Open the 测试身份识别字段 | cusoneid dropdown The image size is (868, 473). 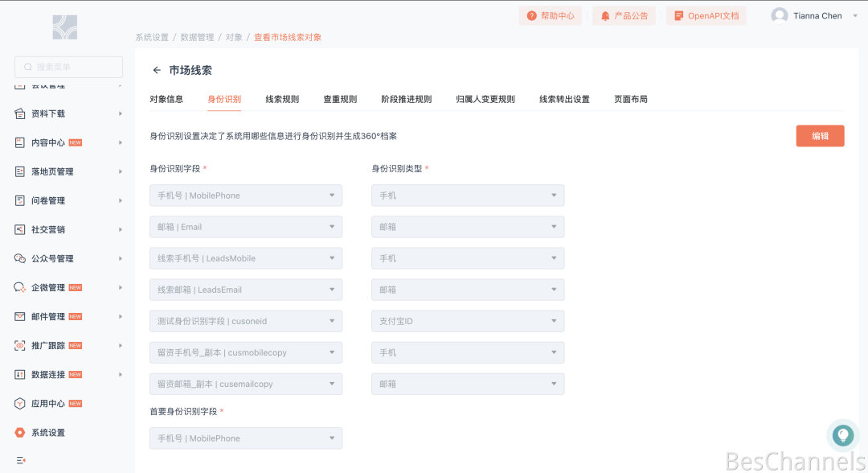246,321
